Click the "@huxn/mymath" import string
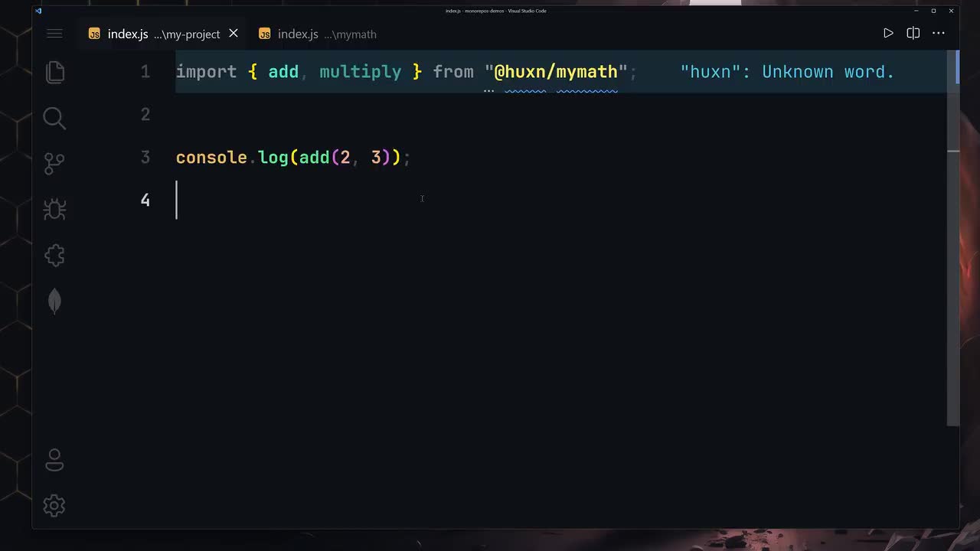Screen dimensions: 980x551 pos(556,72)
